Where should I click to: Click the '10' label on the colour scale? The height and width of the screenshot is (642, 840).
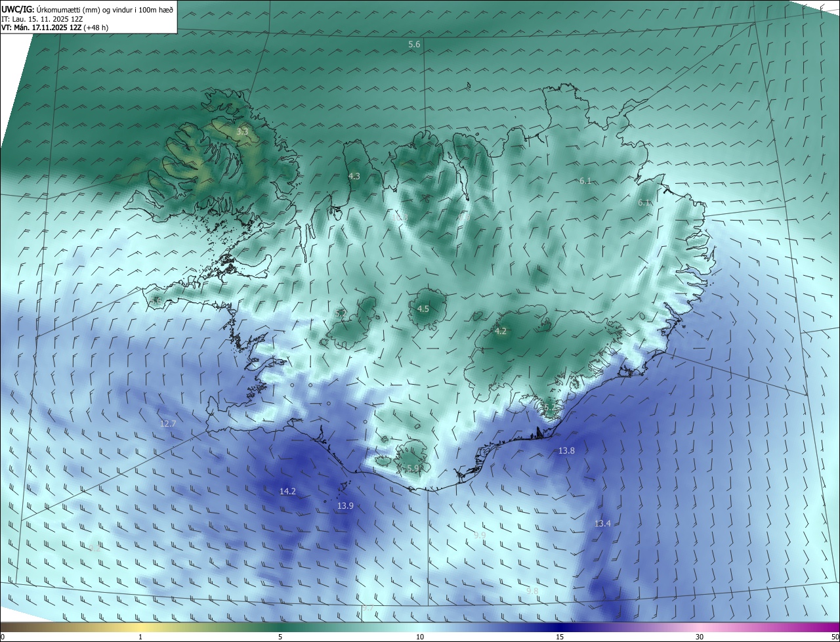420,637
